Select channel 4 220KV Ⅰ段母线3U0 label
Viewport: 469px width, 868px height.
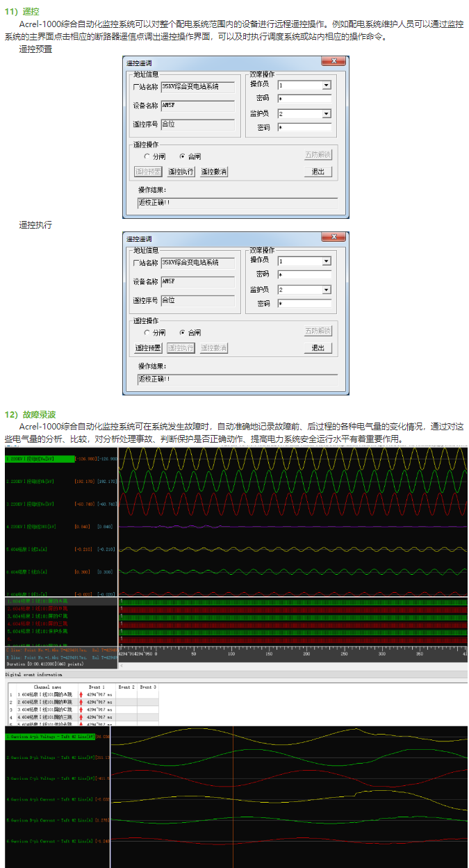tap(30, 527)
